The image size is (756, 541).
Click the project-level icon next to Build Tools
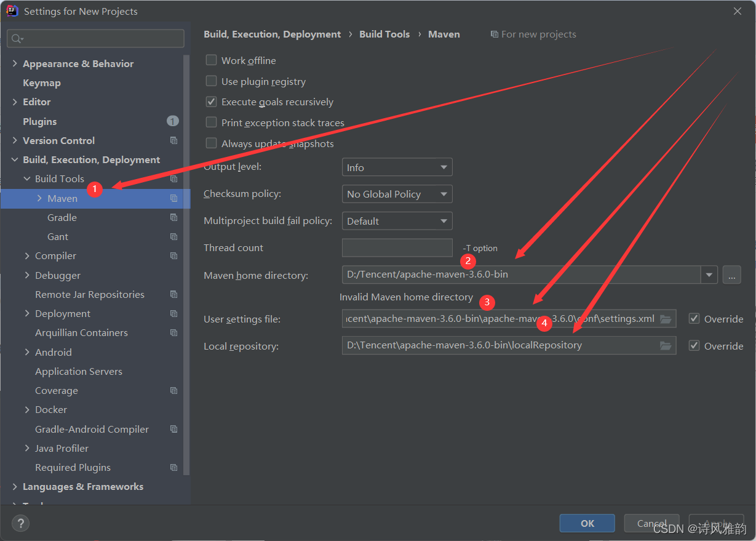click(x=173, y=179)
